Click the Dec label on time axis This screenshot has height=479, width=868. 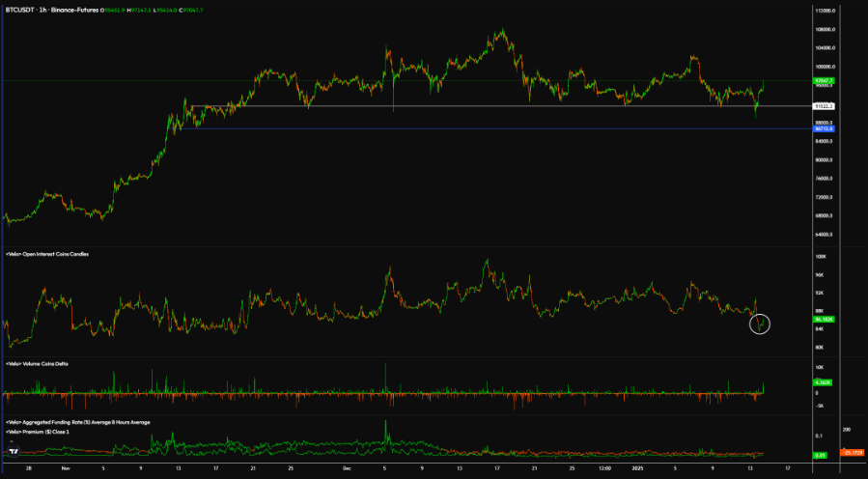tap(348, 467)
